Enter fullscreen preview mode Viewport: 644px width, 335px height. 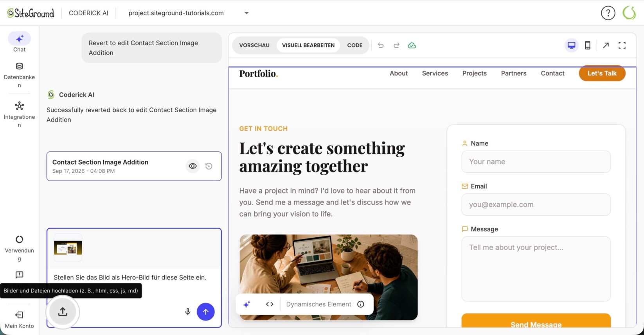point(622,45)
